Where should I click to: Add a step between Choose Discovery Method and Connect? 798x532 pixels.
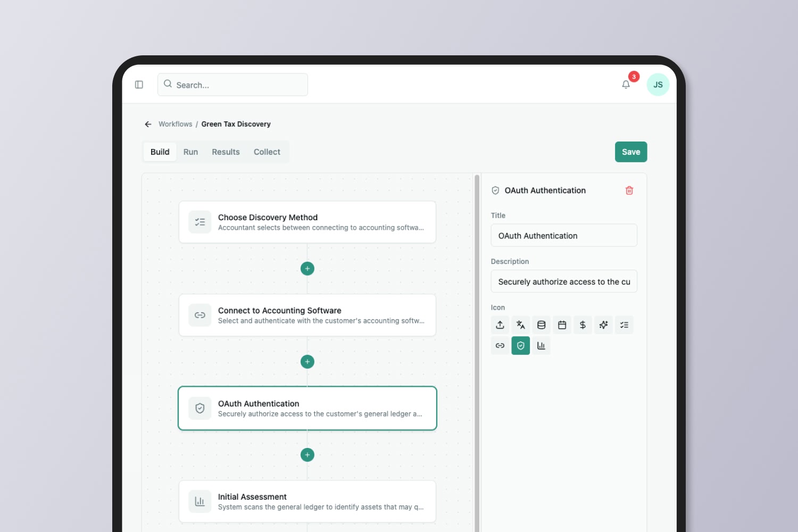click(x=307, y=269)
